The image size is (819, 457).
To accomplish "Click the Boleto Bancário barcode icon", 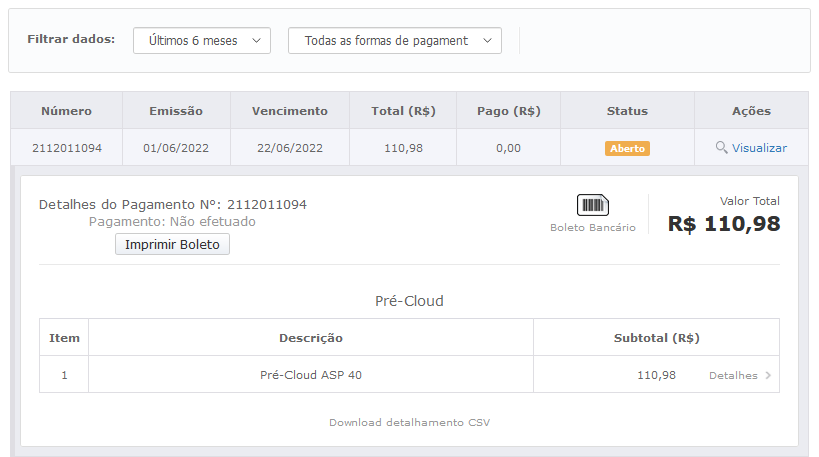I will (x=593, y=205).
